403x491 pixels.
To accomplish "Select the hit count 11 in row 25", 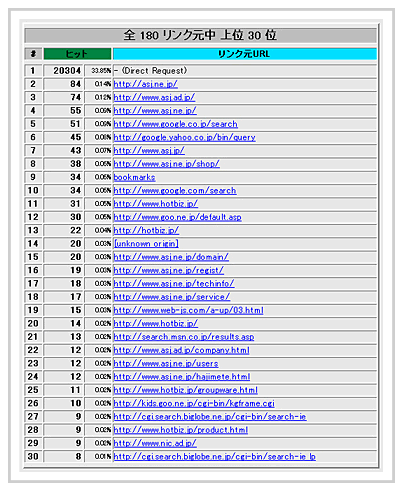I will pyautogui.click(x=76, y=390).
